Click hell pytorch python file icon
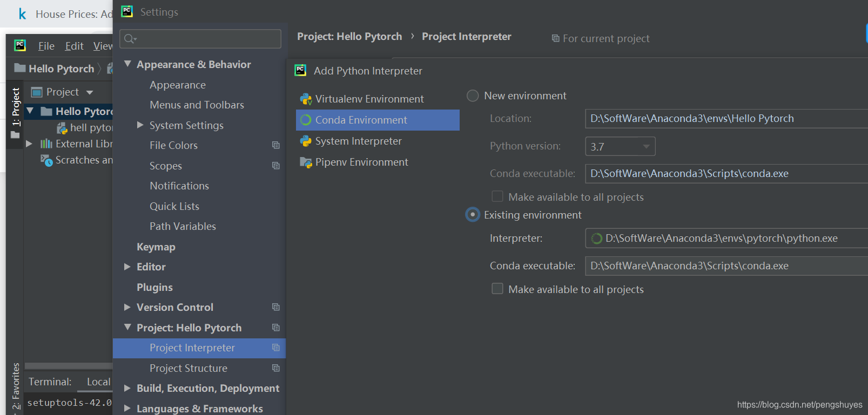Viewport: 868px width, 415px height. [62, 128]
